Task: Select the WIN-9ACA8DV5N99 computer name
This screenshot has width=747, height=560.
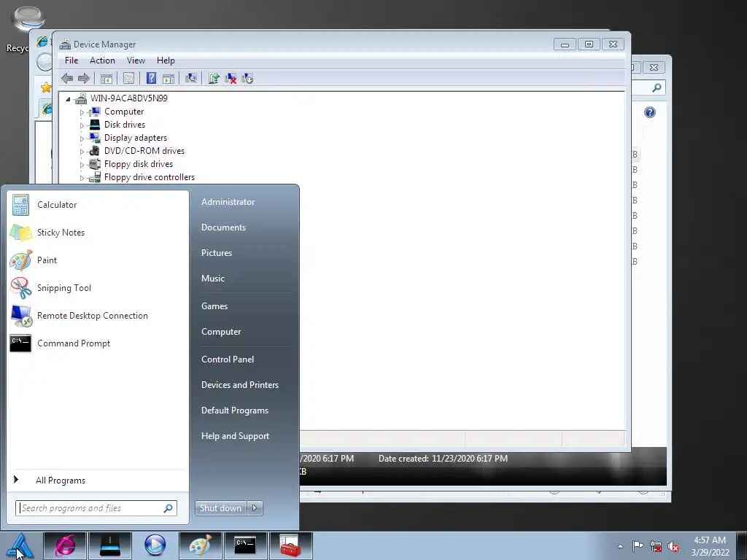Action: [128, 98]
